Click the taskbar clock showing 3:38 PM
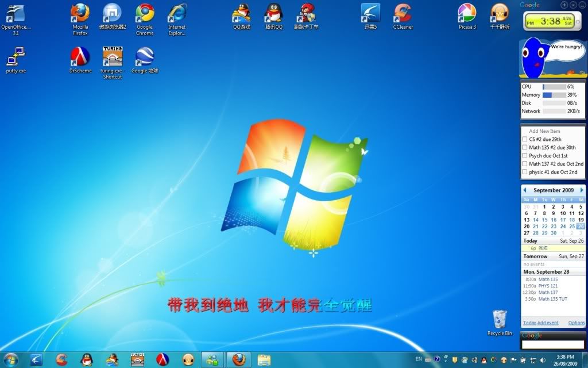Image resolution: width=588 pixels, height=368 pixels. (x=565, y=360)
